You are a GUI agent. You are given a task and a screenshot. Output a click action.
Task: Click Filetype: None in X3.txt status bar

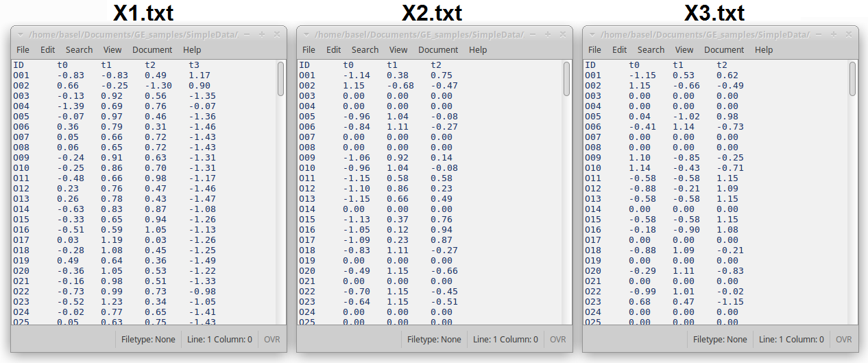click(x=720, y=339)
